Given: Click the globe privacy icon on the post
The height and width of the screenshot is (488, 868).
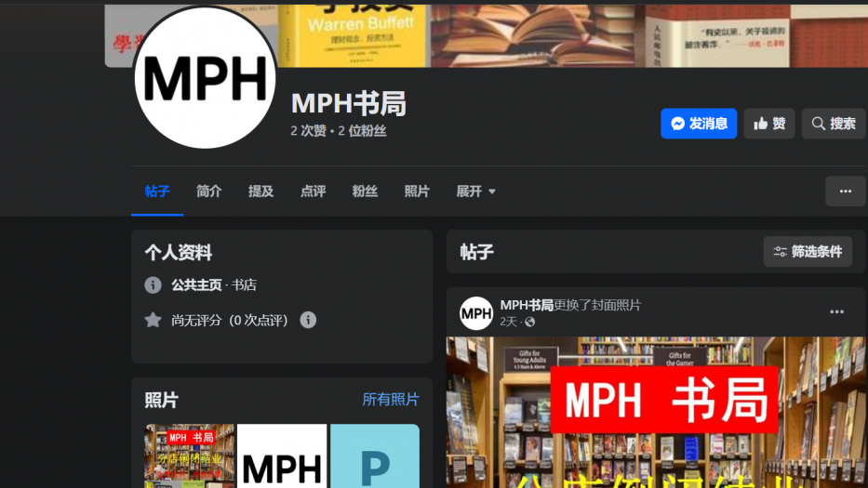Looking at the screenshot, I should coord(530,323).
